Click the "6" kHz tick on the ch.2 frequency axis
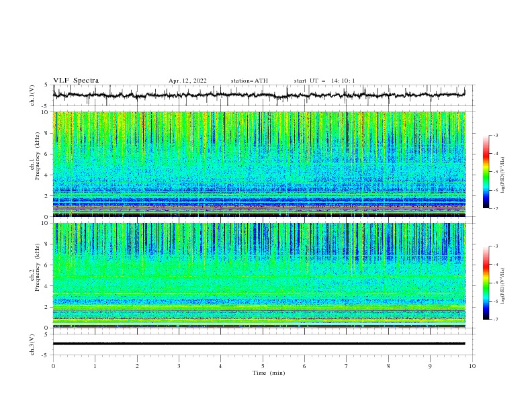532x411 pixels. click(47, 265)
